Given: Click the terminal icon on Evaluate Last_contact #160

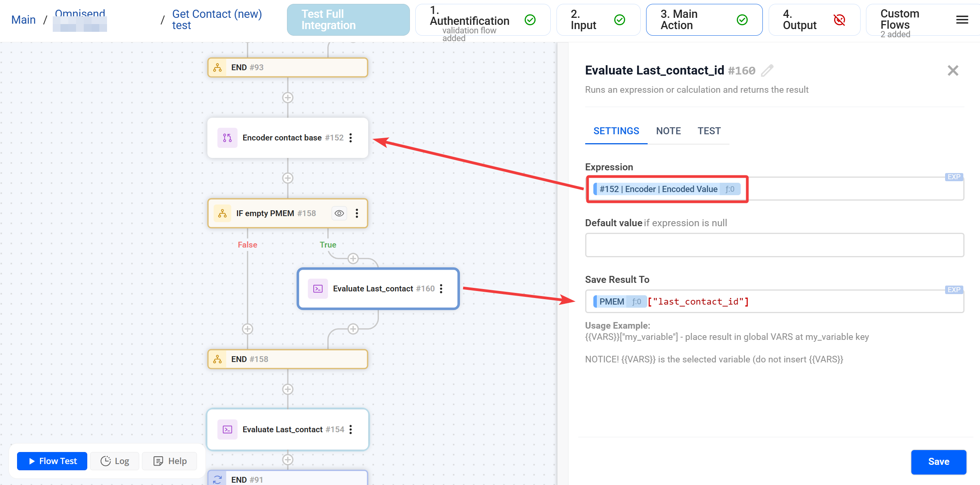Looking at the screenshot, I should tap(318, 289).
